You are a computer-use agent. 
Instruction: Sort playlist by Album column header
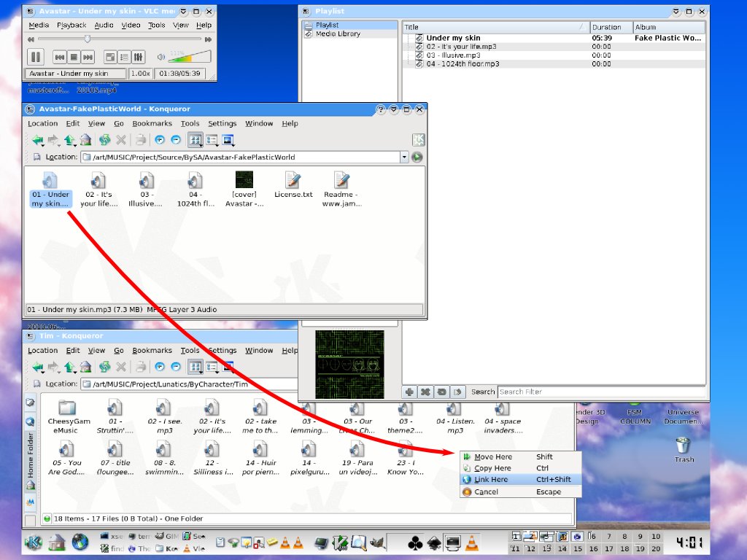(669, 27)
